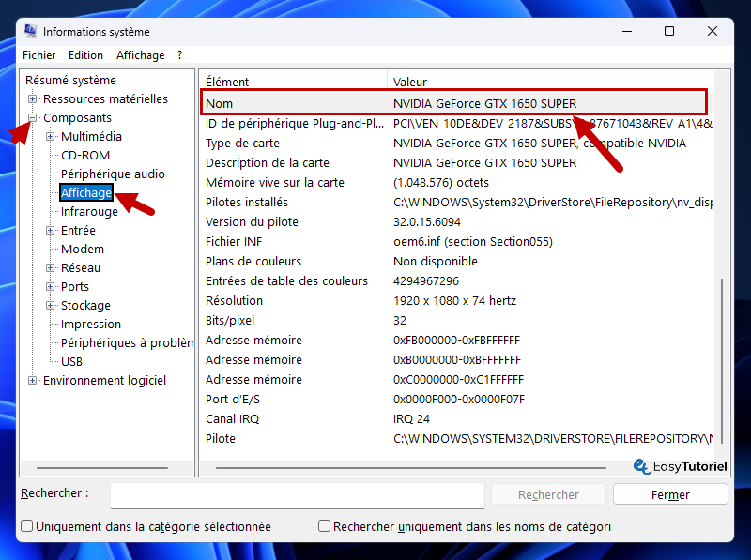
Task: Click the Informations système title bar icon
Action: pyautogui.click(x=31, y=31)
